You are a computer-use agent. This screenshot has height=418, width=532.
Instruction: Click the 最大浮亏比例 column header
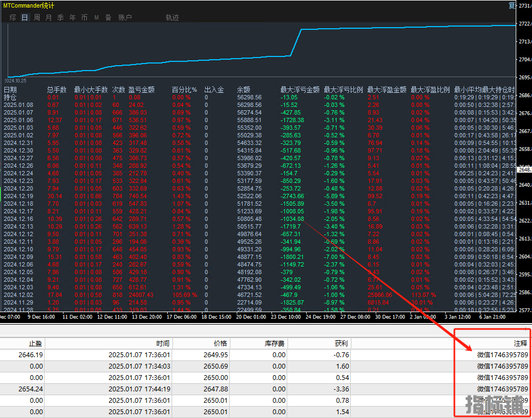coord(343,90)
